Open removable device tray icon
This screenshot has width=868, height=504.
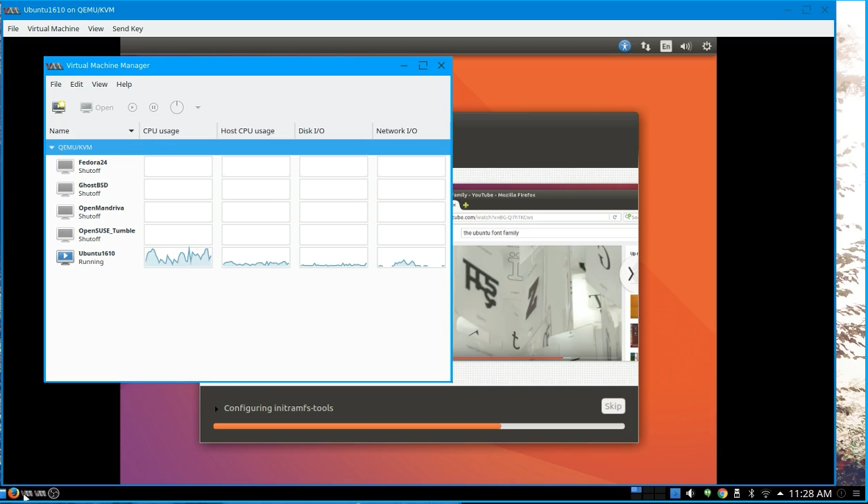tap(737, 494)
